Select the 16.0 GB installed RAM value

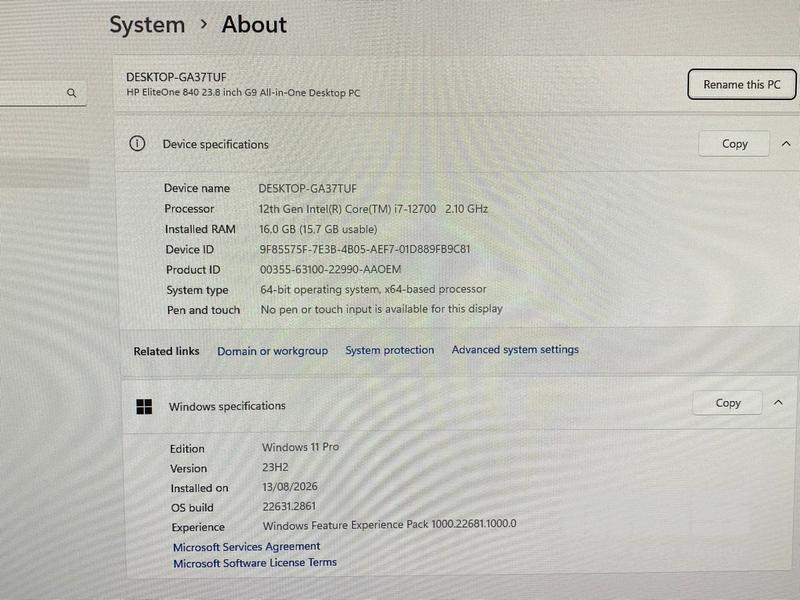(x=318, y=229)
